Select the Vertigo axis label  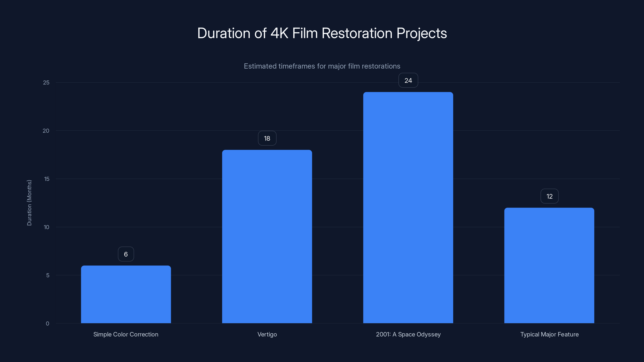[x=267, y=334]
